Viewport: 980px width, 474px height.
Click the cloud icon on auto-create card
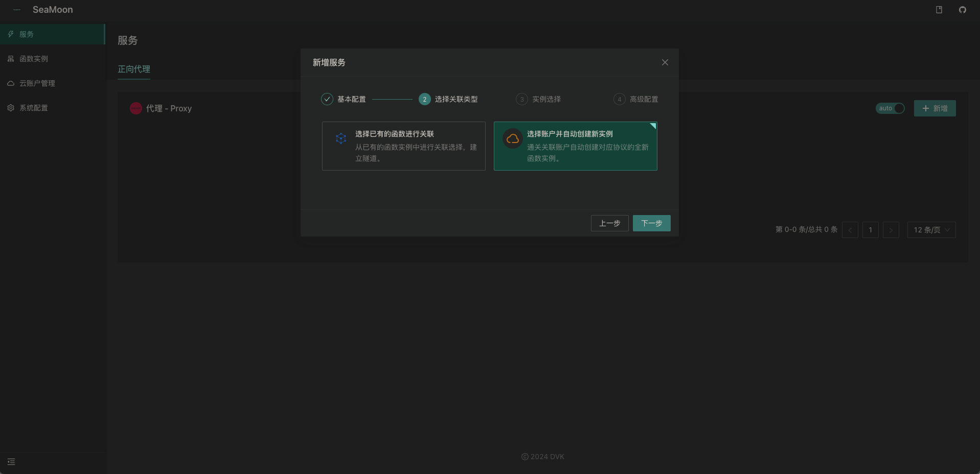point(513,139)
